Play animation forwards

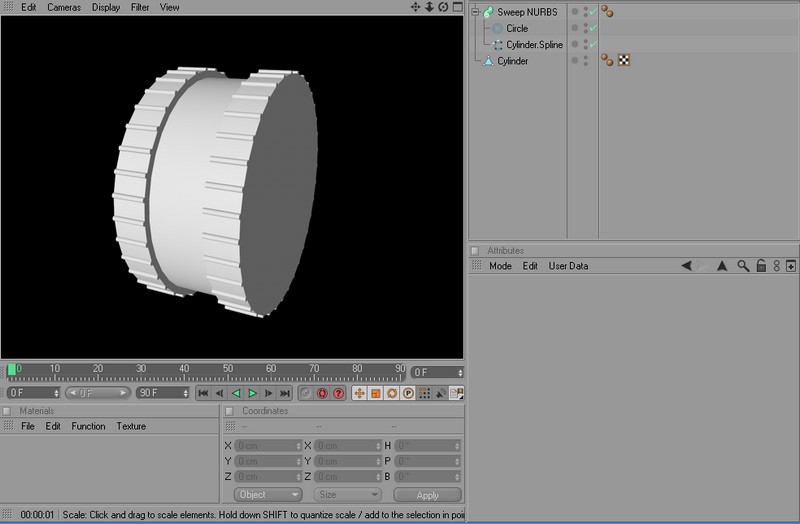pos(252,393)
